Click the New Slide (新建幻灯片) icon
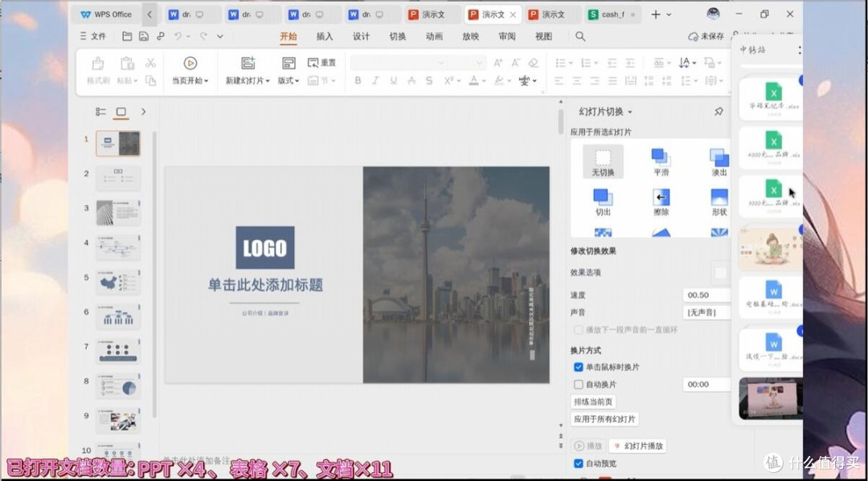This screenshot has height=481, width=868. [248, 63]
